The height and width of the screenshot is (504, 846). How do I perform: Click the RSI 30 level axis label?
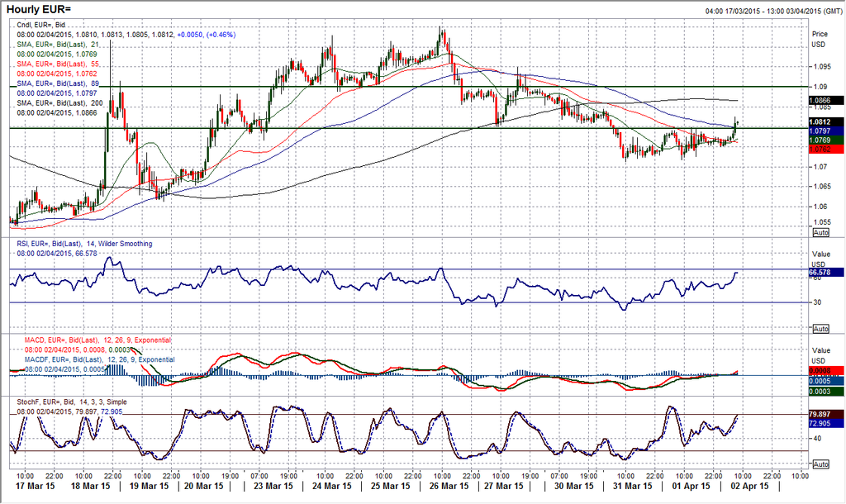(x=817, y=302)
